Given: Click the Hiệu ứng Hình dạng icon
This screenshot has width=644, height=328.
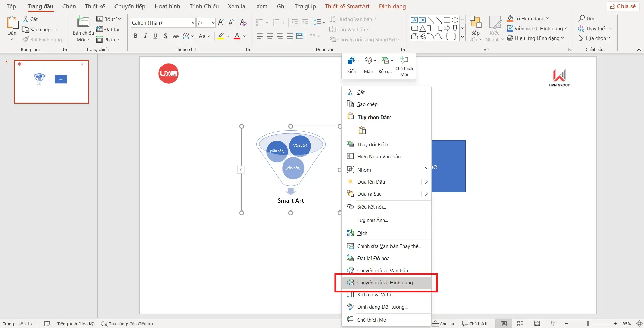Looking at the screenshot, I should 511,38.
